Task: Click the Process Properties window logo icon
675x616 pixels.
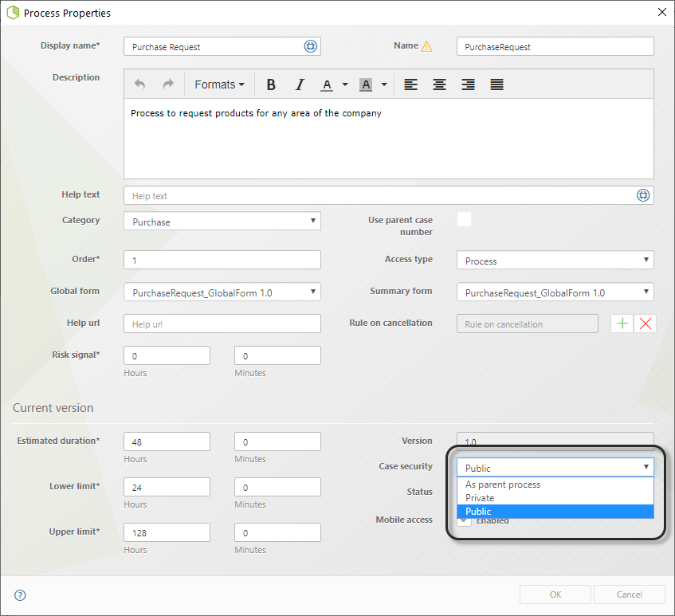Action: click(13, 13)
